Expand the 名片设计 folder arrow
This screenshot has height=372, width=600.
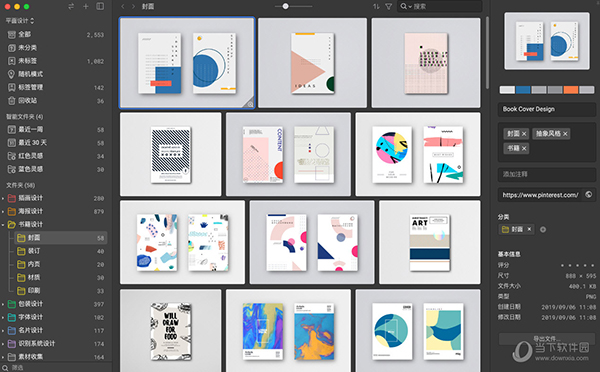coord(3,331)
